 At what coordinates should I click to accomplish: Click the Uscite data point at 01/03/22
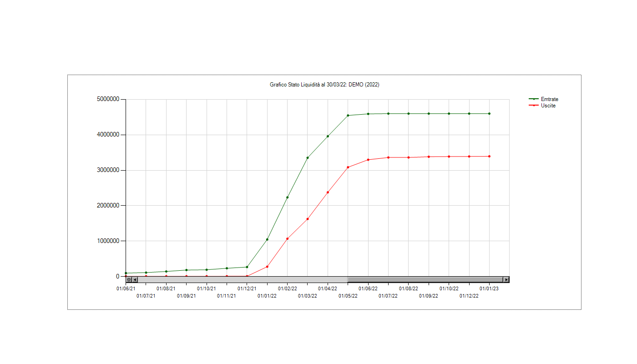(x=308, y=219)
